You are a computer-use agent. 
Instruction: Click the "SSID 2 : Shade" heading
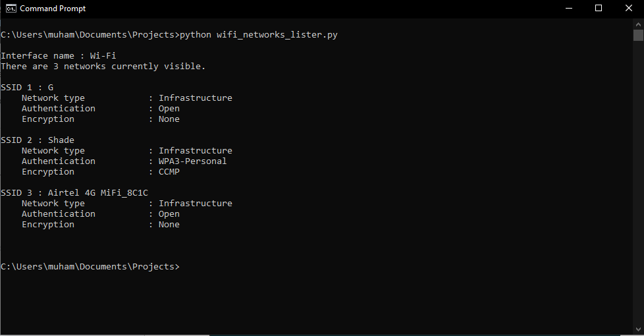coord(38,140)
